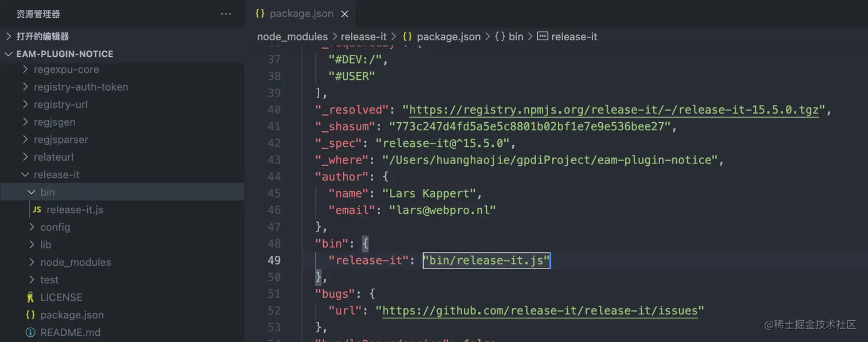Collapse the release-it folder
Image resolution: width=868 pixels, height=342 pixels.
coord(25,174)
